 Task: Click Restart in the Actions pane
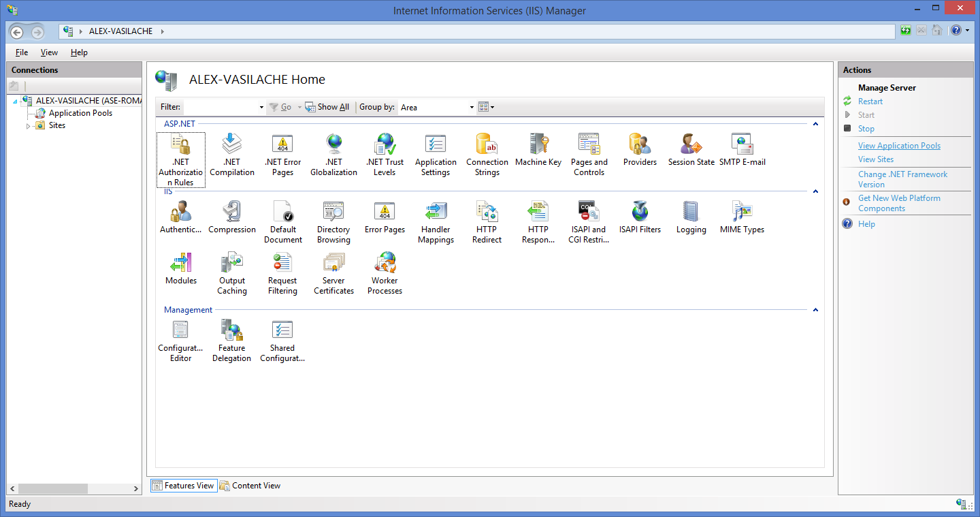click(x=870, y=101)
